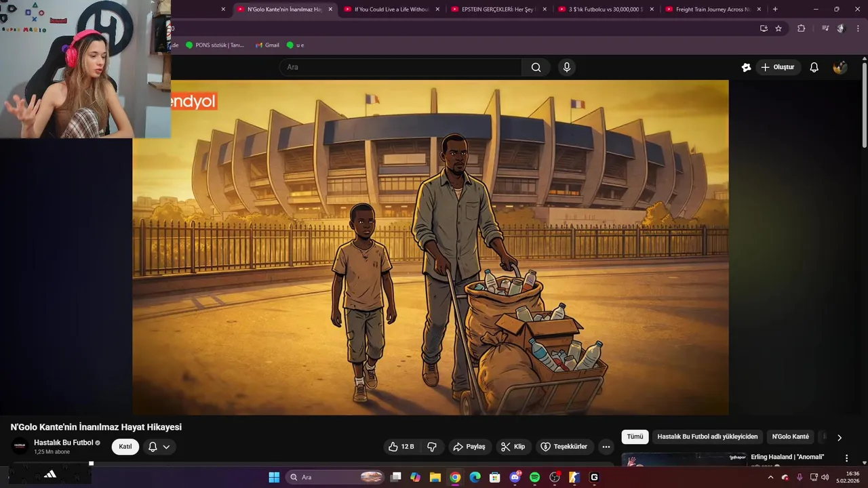
Task: Open Copilot icon on taskbar
Action: click(x=416, y=477)
